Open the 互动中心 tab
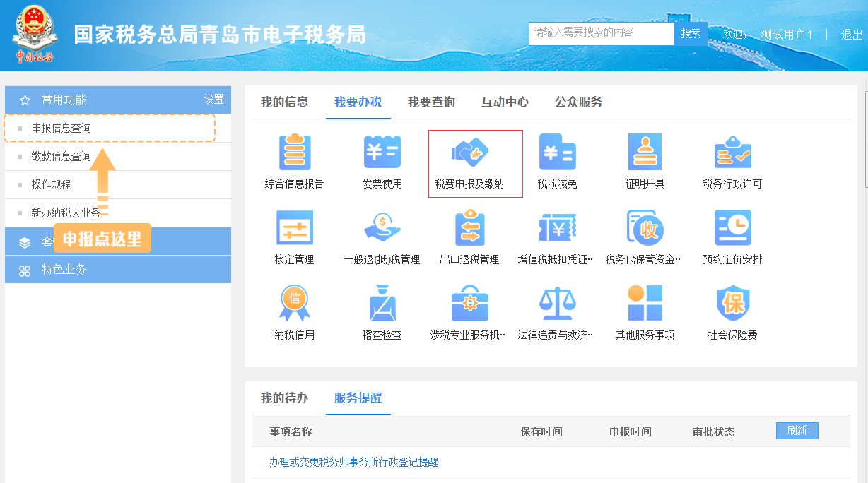The image size is (868, 483). pos(505,102)
